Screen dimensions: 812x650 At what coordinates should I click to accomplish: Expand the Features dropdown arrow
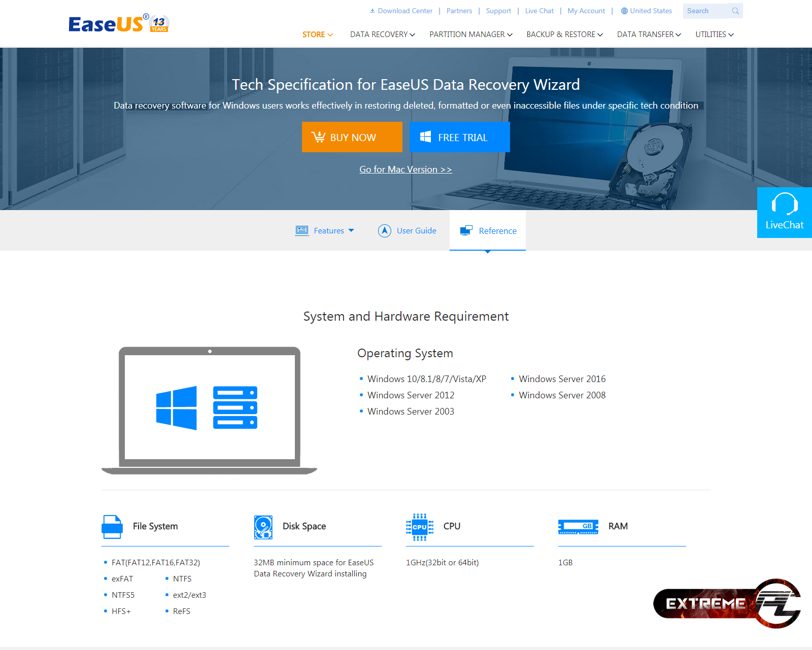[351, 230]
